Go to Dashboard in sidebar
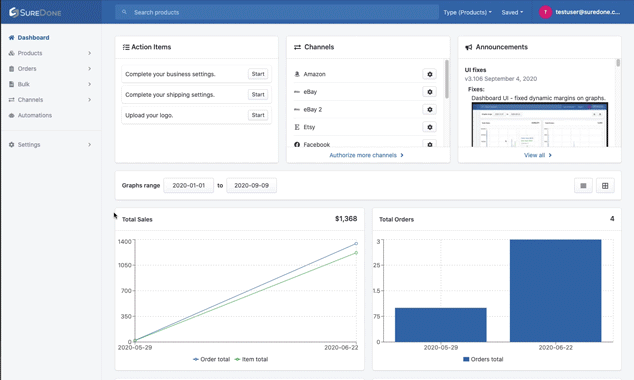 pos(33,38)
